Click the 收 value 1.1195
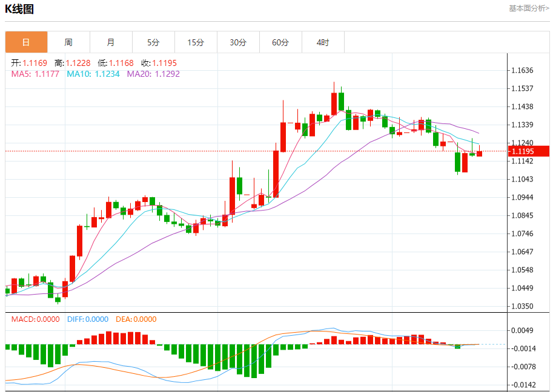 (164, 63)
